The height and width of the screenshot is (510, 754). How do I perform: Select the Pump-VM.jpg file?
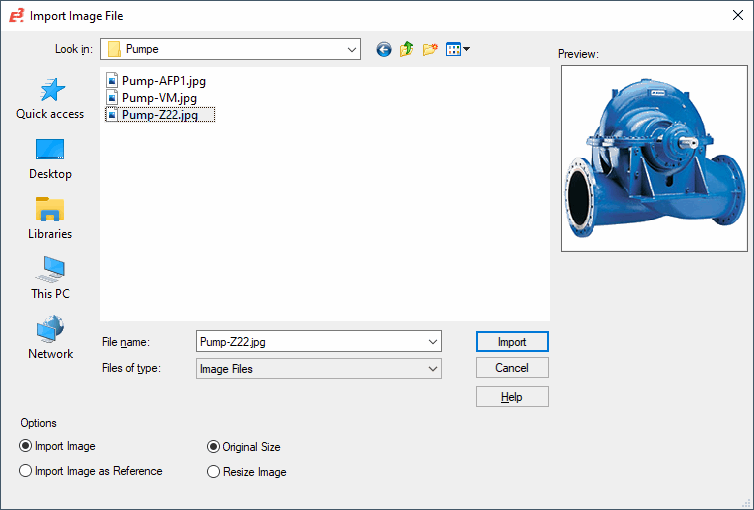pos(159,98)
